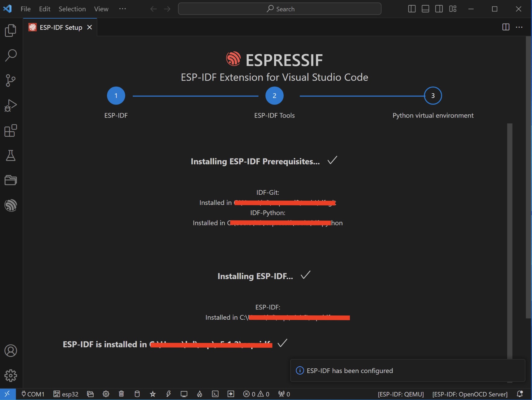Click the Execute Custom Task icon

point(231,394)
